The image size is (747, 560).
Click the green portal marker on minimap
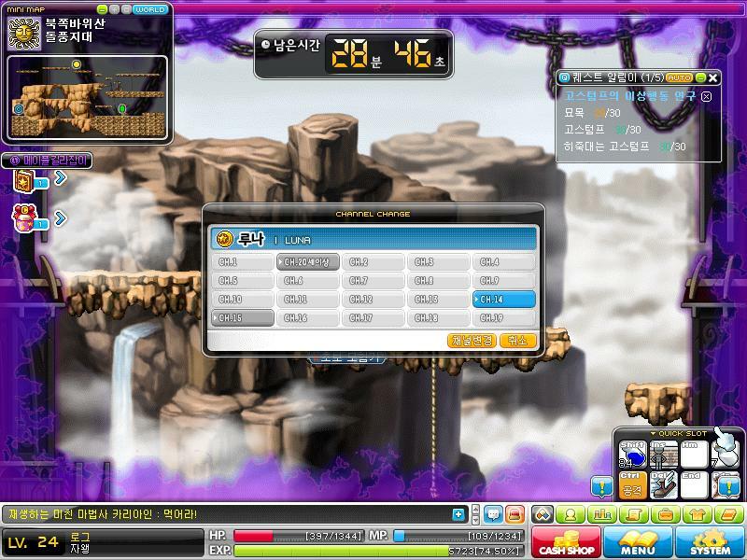122,109
